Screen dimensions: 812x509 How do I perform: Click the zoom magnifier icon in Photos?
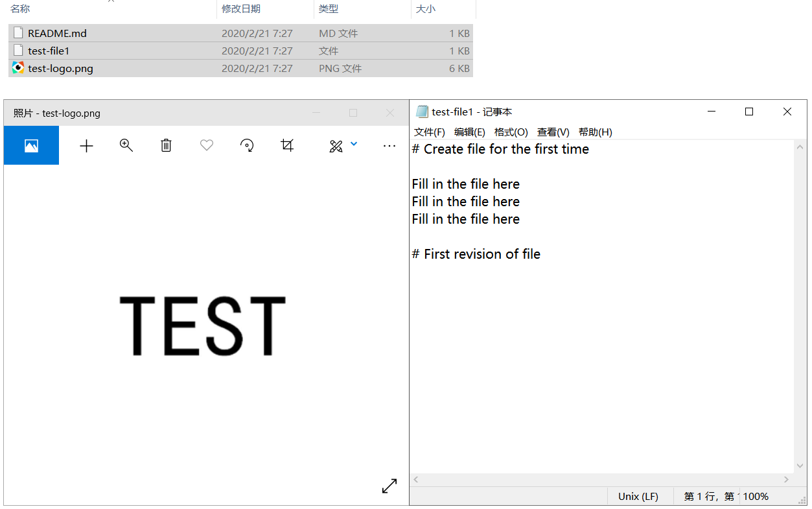[126, 146]
